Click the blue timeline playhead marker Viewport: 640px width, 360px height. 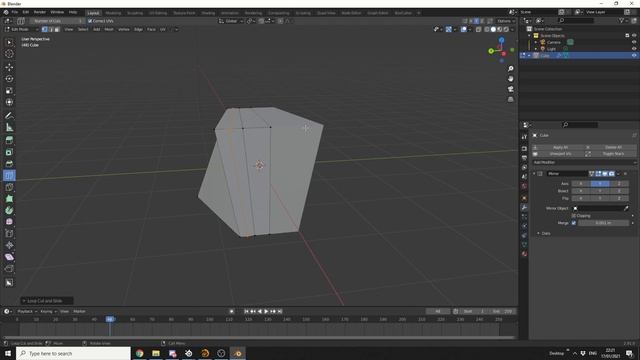(x=110, y=319)
